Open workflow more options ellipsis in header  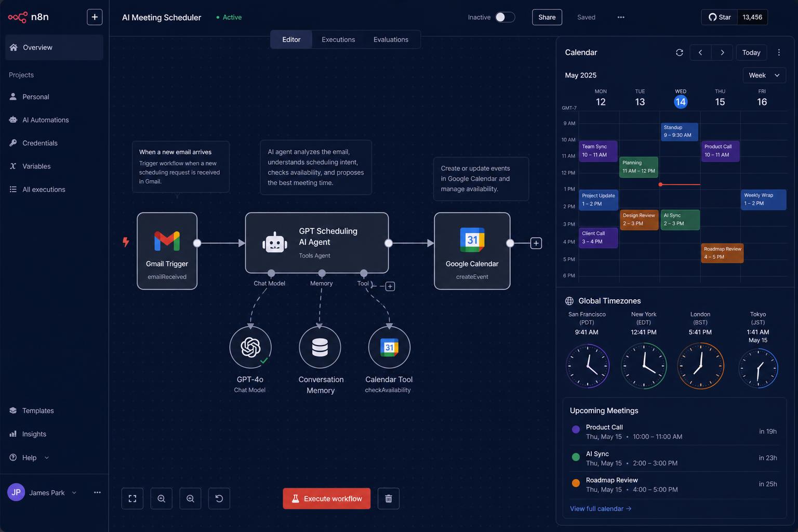tap(621, 17)
